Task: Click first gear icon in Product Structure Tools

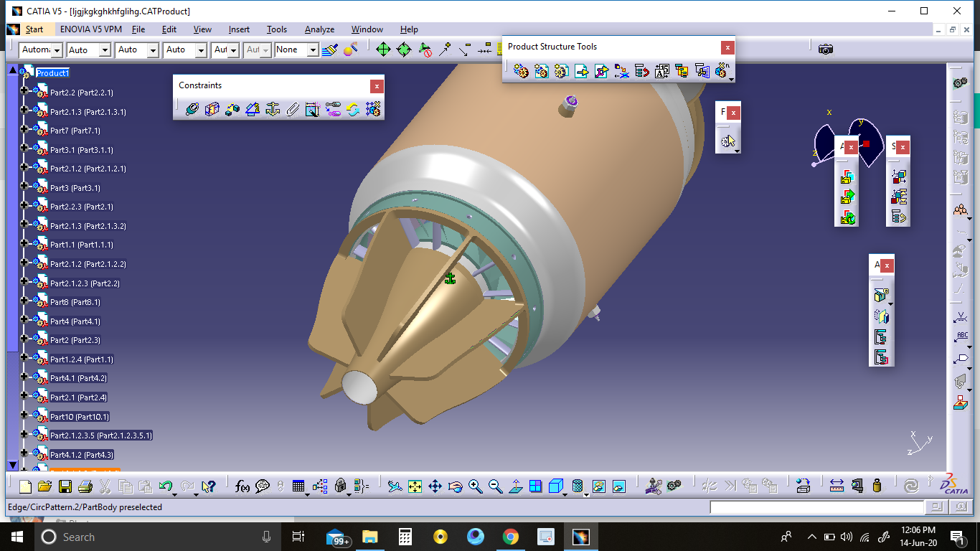Action: point(522,70)
